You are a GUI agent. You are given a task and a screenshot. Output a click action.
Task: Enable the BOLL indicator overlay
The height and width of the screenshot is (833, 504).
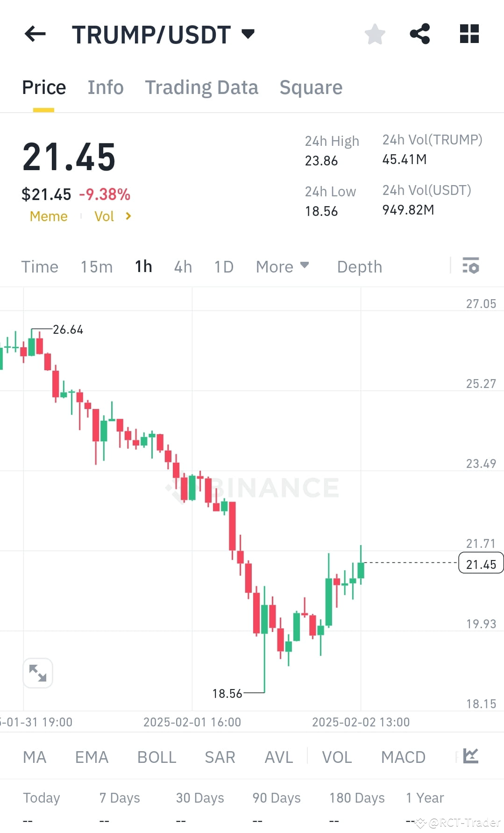point(156,756)
